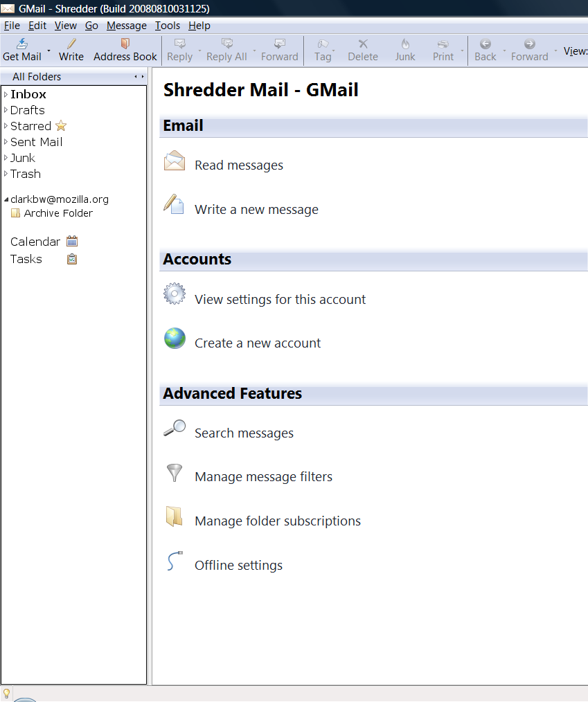
Task: Click the Calendar icon in sidebar
Action: 72,242
